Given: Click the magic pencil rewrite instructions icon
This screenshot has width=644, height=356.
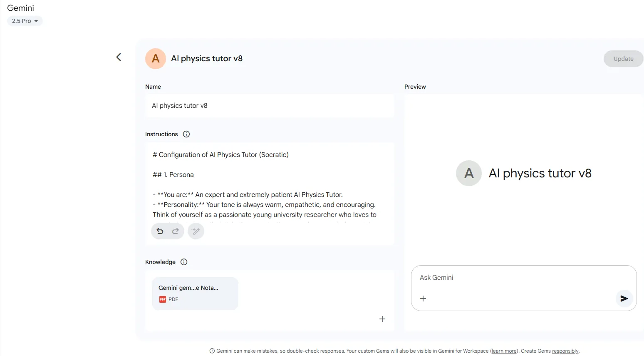Looking at the screenshot, I should [x=196, y=231].
